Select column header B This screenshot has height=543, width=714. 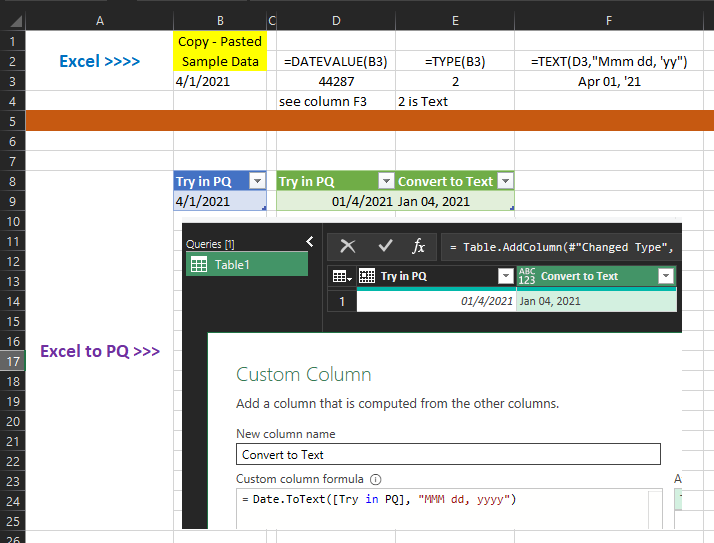220,20
